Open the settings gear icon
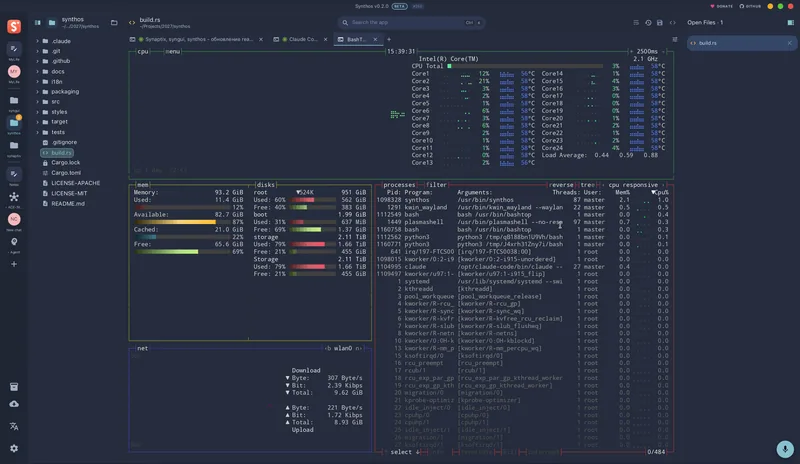Image resolution: width=800 pixels, height=464 pixels. (x=14, y=448)
